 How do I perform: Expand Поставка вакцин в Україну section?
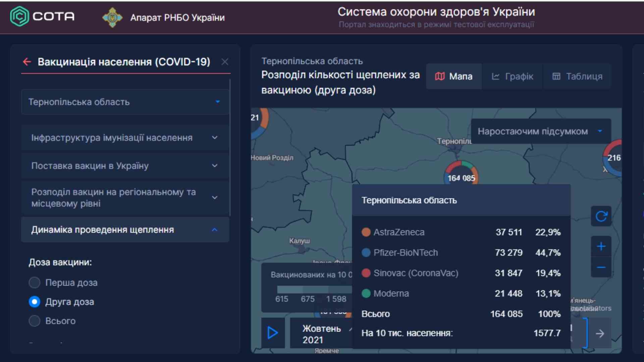pos(125,166)
